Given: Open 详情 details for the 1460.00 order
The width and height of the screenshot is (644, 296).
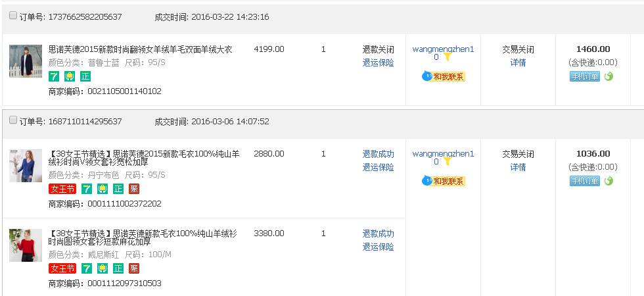Looking at the screenshot, I should coord(518,62).
